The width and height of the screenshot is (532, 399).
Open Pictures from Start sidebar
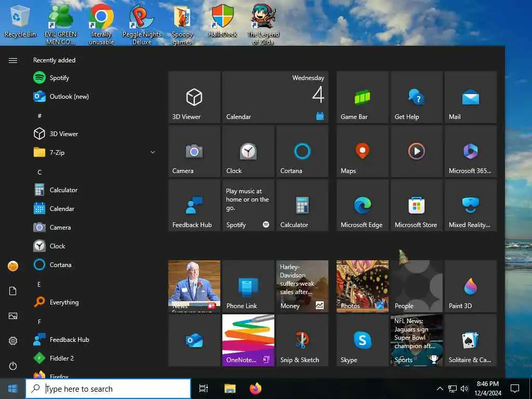(x=13, y=316)
